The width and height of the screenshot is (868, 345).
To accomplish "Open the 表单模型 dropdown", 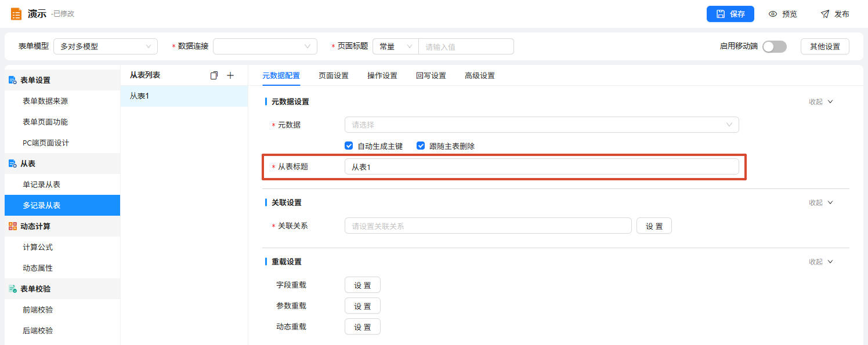I will [x=106, y=46].
